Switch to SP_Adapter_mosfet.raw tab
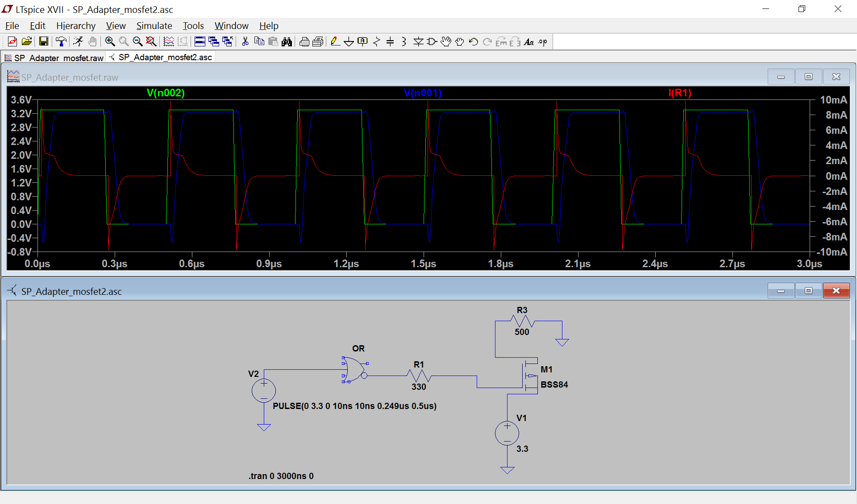Image resolution: width=857 pixels, height=504 pixels. click(54, 58)
